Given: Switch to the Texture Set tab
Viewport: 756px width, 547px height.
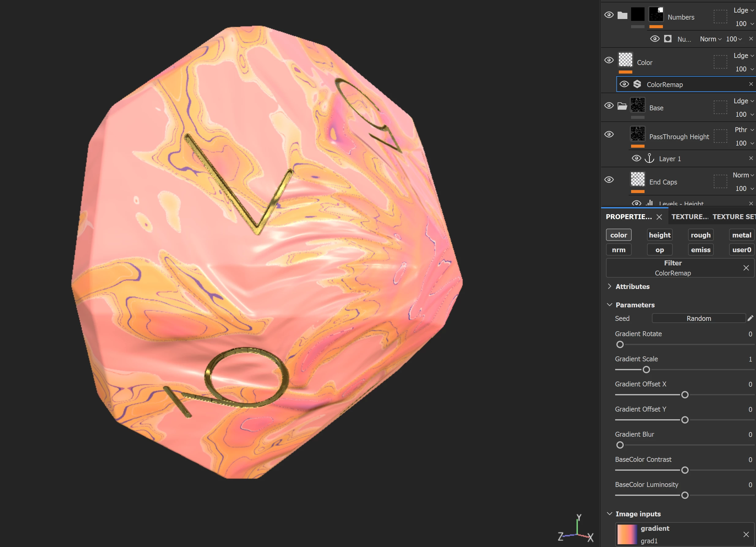Looking at the screenshot, I should (733, 217).
